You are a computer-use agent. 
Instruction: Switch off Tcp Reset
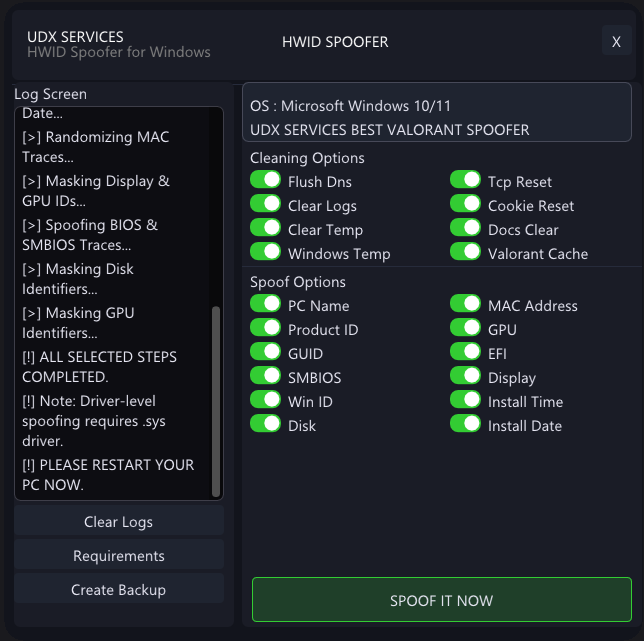[x=465, y=181]
